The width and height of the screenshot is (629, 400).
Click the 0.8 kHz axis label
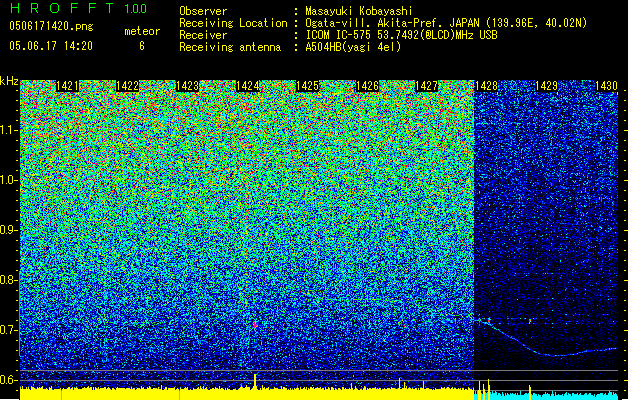[9, 280]
